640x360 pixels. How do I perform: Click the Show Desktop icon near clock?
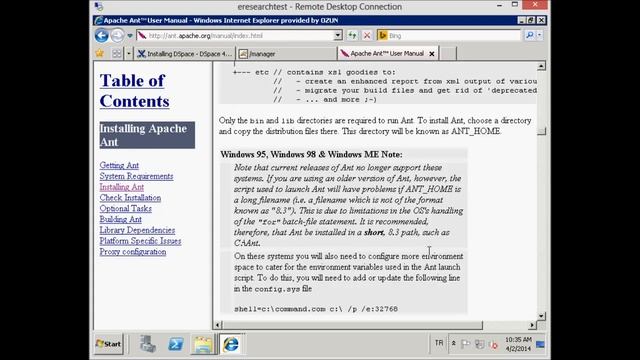(x=540, y=344)
